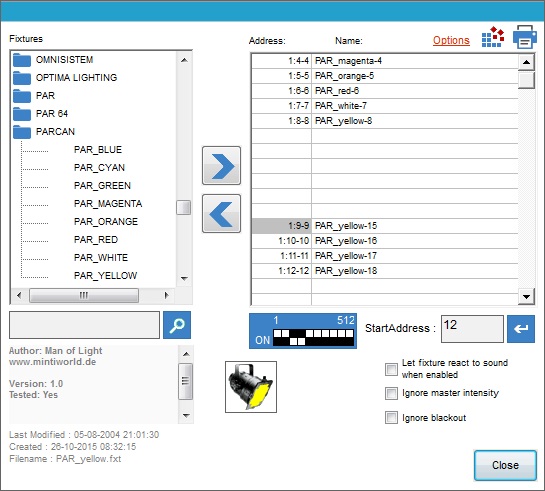
Task: Select the PAR_yellow-17 patch row
Action: [384, 256]
